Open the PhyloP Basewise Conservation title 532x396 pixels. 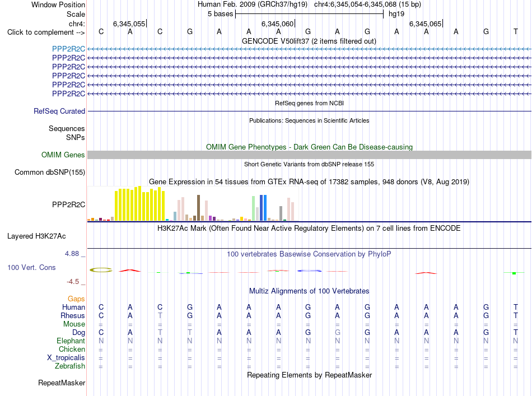[309, 254]
